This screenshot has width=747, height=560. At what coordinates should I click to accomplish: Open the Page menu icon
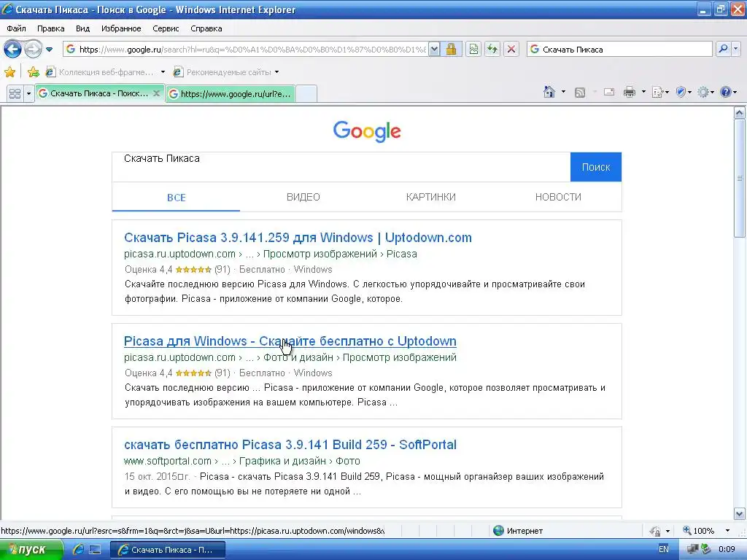[x=659, y=92]
